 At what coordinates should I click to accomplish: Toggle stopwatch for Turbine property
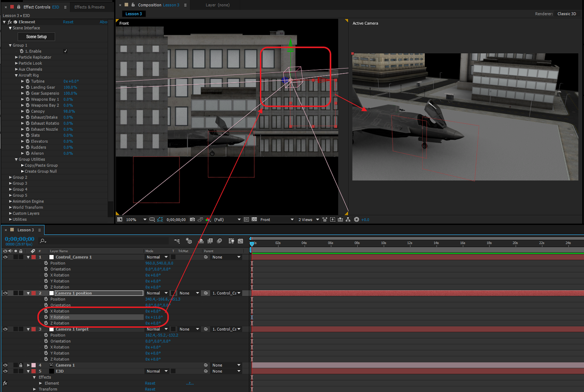(27, 81)
